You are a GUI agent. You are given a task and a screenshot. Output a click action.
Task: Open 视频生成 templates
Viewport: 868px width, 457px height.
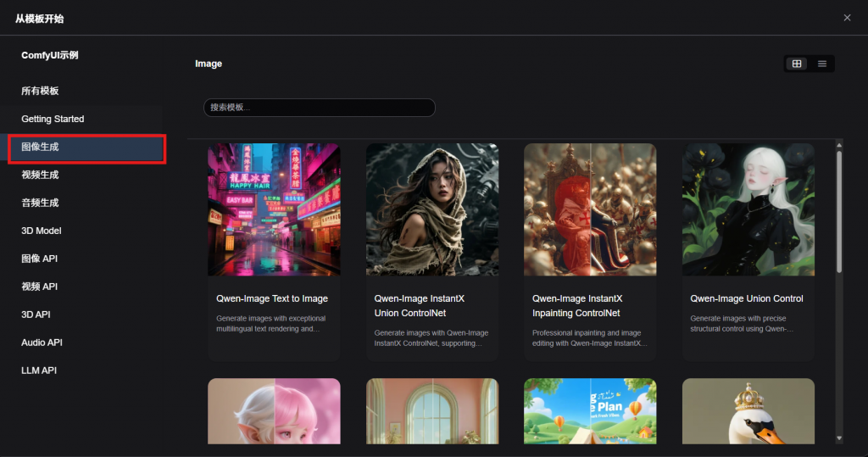(x=40, y=175)
